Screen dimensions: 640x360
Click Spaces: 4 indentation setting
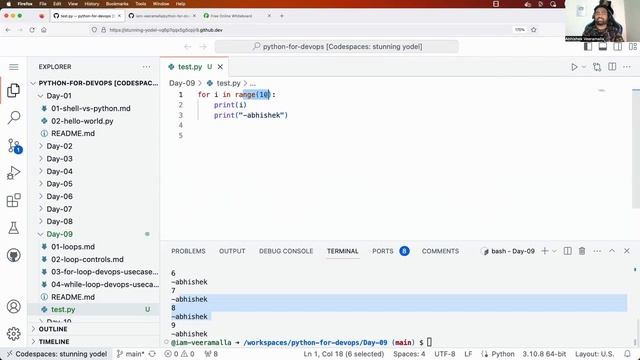pos(409,354)
